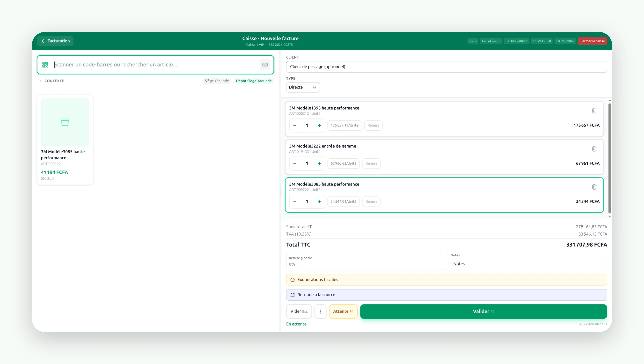Click the Remise globale field

click(367, 261)
